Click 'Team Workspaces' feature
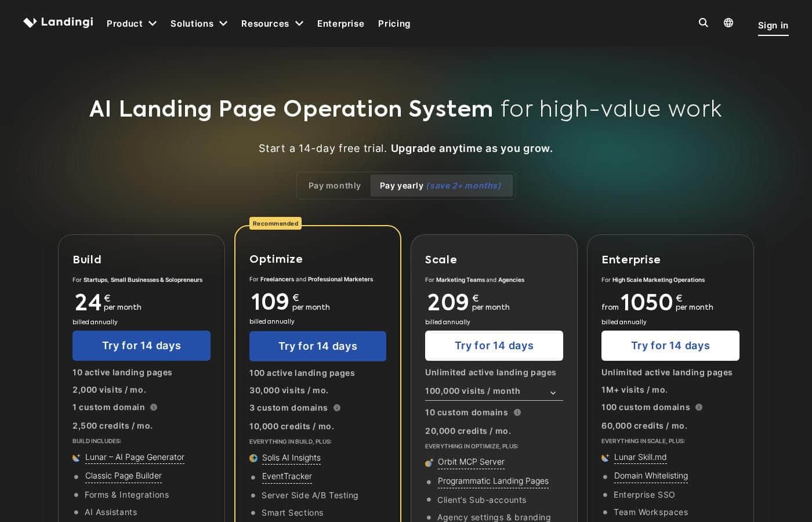Viewport: 812px width, 522px height. 651,512
